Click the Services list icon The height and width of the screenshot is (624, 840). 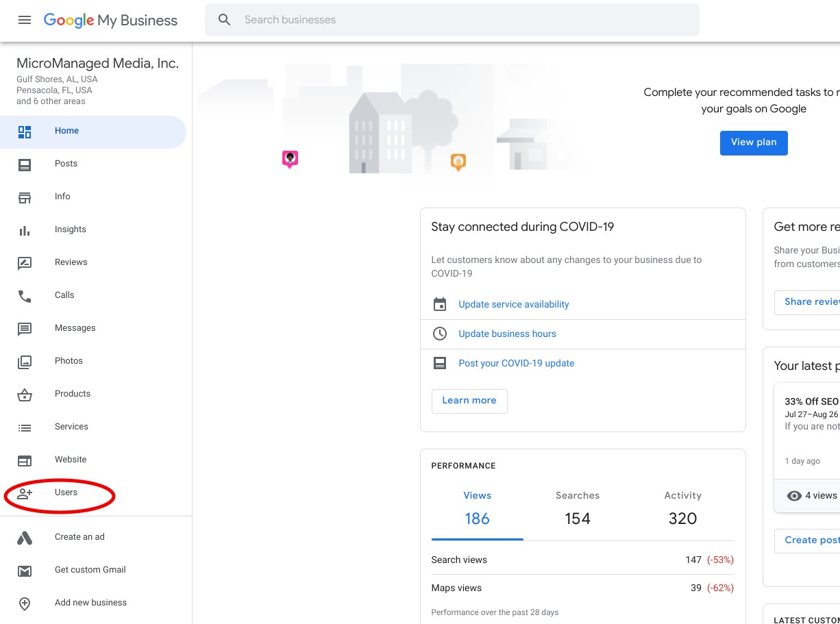pos(25,428)
